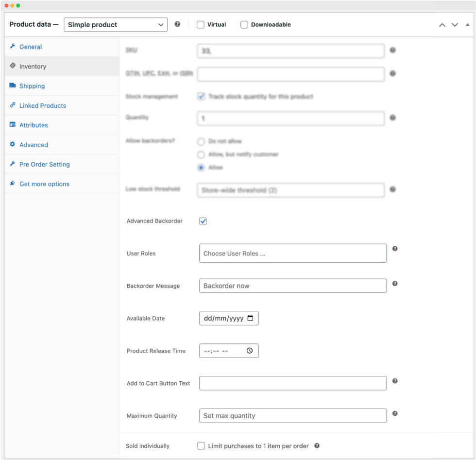The width and height of the screenshot is (476, 460).
Task: Click the help icon beside User Roles
Action: coord(395,249)
